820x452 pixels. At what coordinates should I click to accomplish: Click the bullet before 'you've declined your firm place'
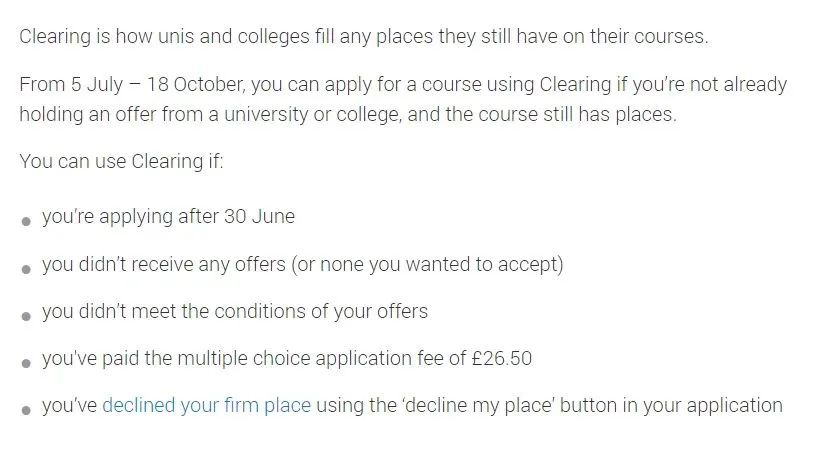[x=26, y=410]
